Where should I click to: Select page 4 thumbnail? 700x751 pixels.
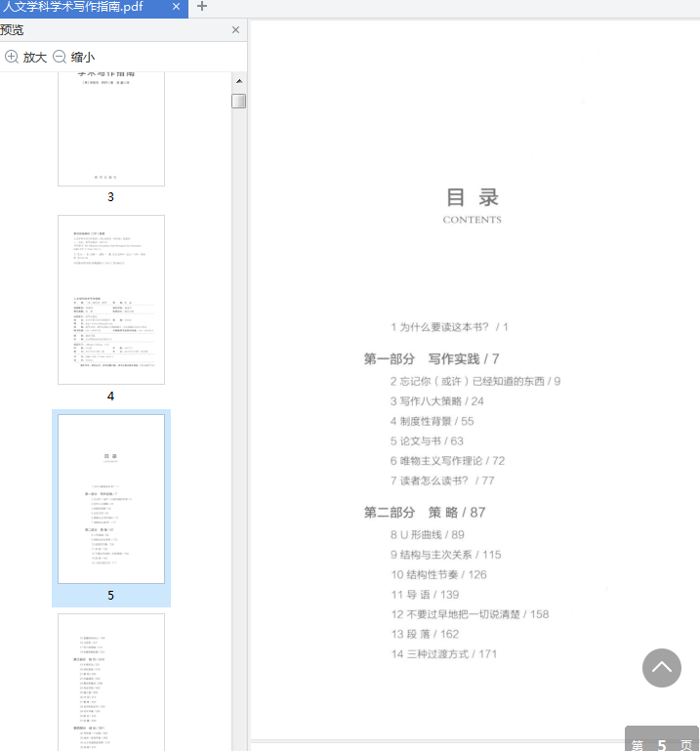click(111, 300)
